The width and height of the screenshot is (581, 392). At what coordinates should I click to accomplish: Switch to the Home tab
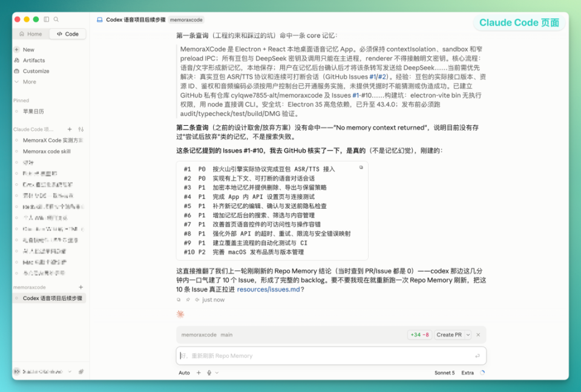[x=31, y=34]
